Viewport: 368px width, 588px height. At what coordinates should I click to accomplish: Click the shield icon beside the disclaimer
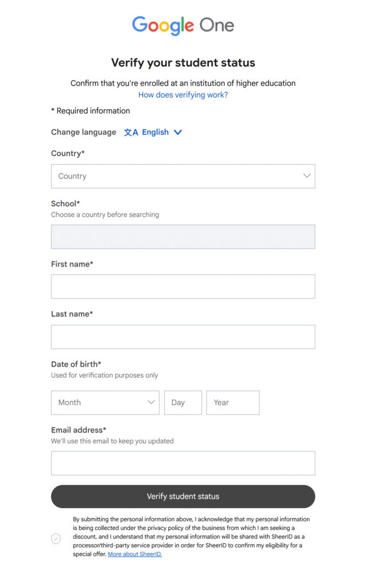56,539
